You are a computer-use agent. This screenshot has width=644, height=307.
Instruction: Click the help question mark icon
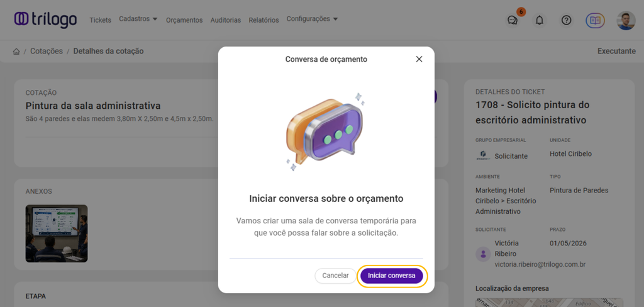pyautogui.click(x=566, y=20)
